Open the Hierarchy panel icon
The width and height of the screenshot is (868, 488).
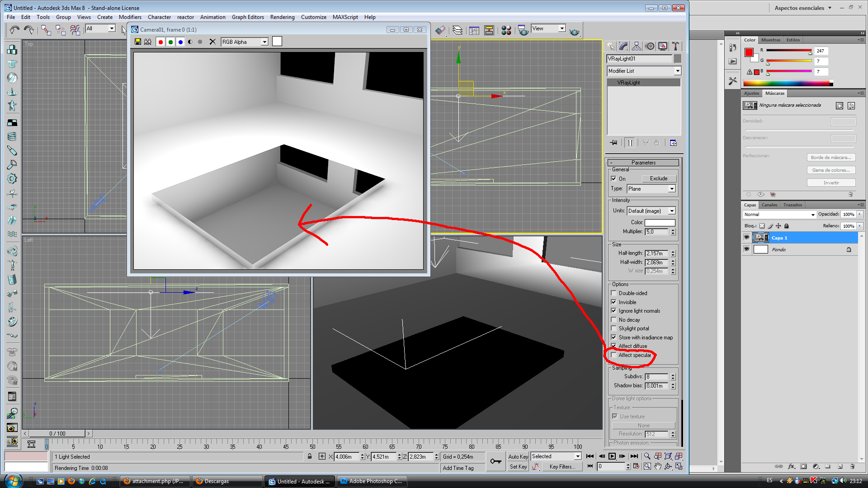(x=637, y=46)
